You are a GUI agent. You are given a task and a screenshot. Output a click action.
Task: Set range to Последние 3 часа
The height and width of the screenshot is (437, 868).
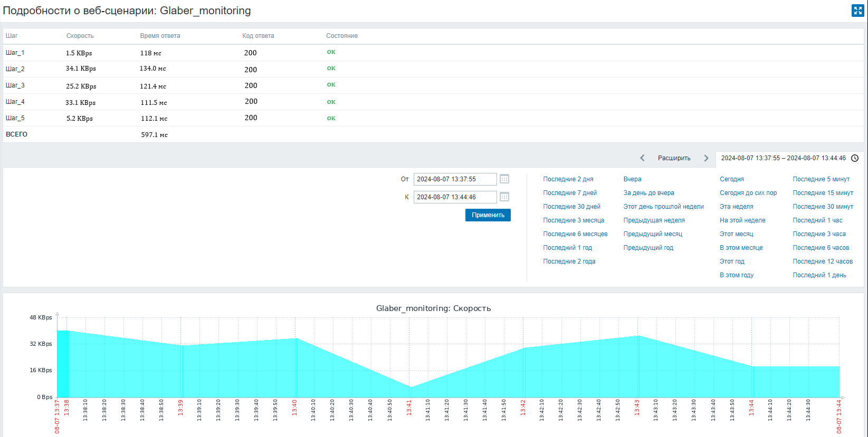pyautogui.click(x=819, y=234)
